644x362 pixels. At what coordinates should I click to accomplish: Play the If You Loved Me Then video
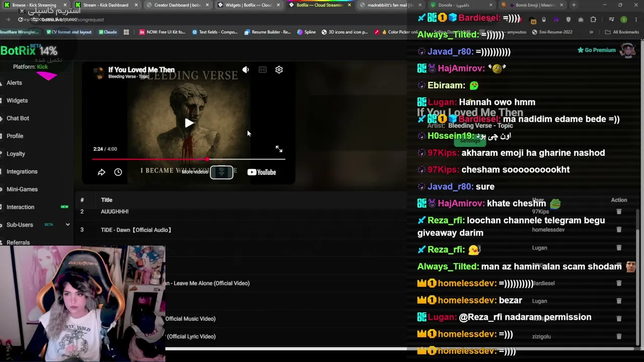[x=189, y=123]
